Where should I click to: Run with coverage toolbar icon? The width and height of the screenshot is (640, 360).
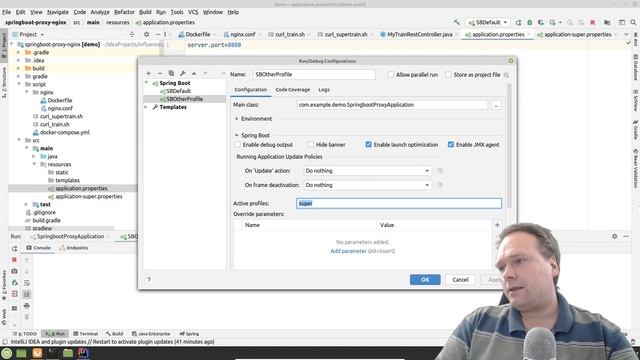click(x=541, y=22)
